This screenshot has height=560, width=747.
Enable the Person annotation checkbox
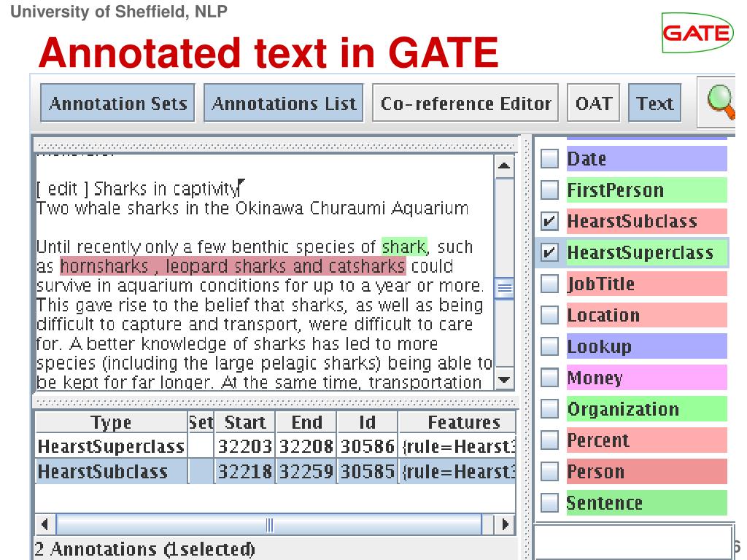550,472
